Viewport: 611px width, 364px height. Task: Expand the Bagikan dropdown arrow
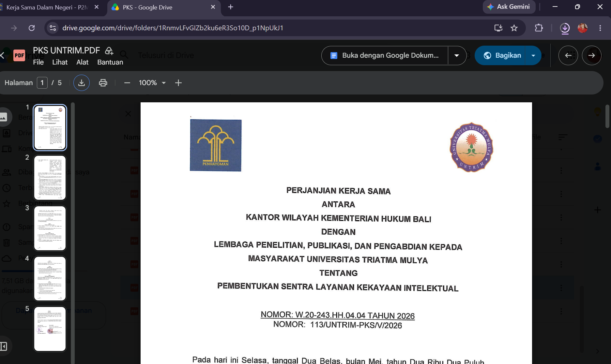(x=533, y=55)
